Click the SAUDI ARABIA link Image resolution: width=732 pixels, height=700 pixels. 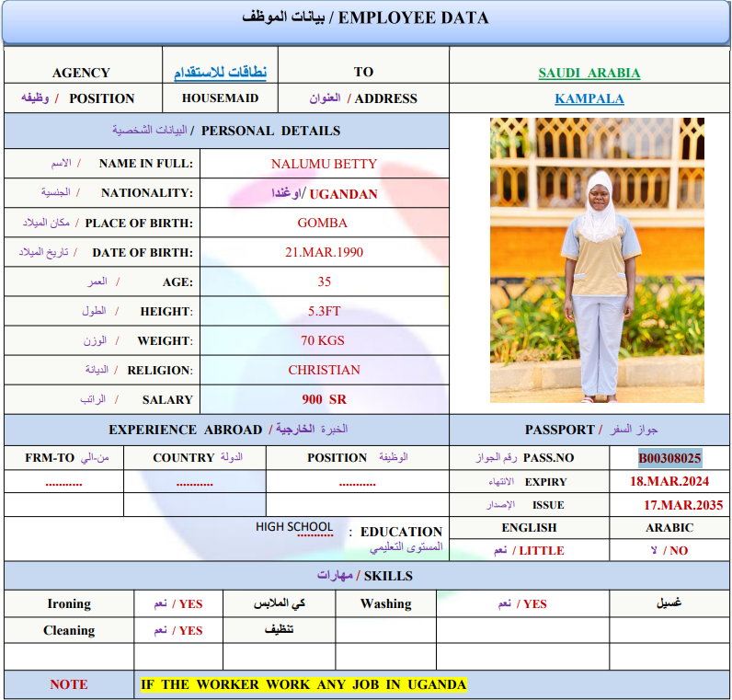coord(589,73)
